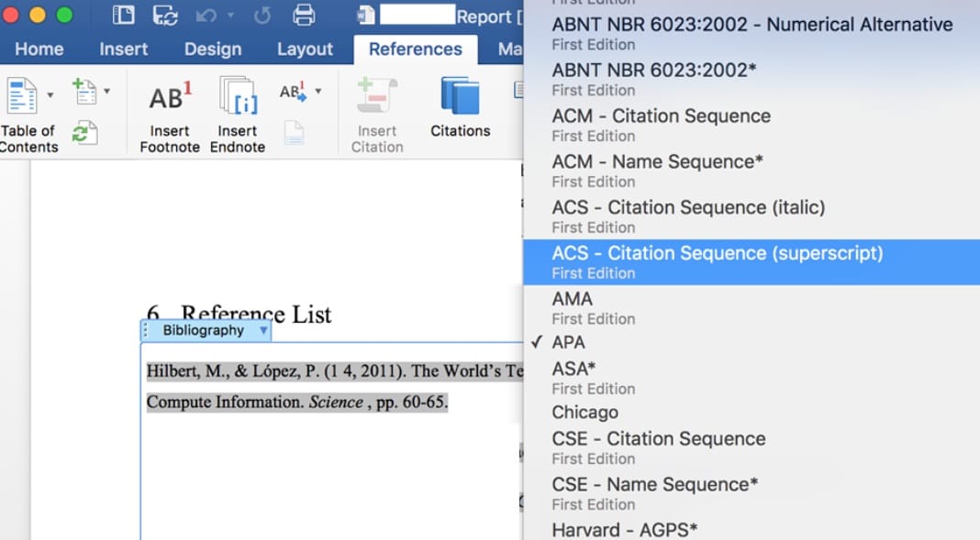980x540 pixels.
Task: Click the Table of Contents icon
Action: click(22, 95)
